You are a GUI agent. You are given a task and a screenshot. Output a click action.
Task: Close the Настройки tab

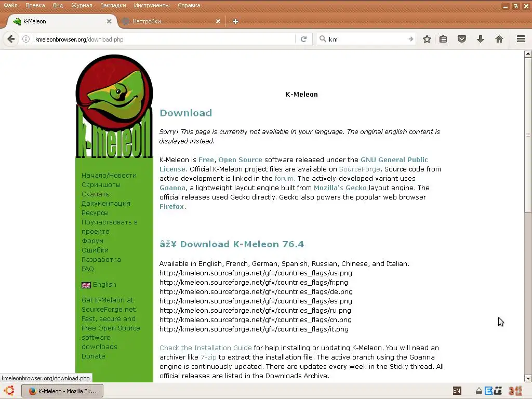(218, 21)
